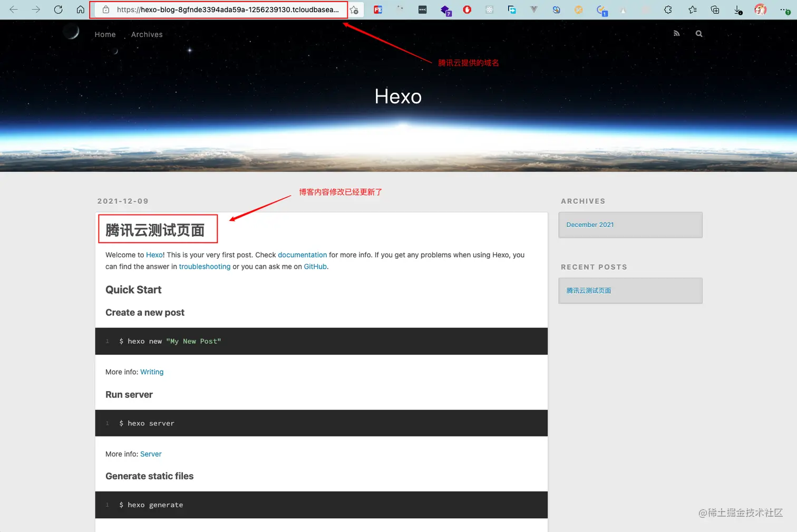Navigate back with the back arrow
The image size is (797, 532).
[14, 9]
